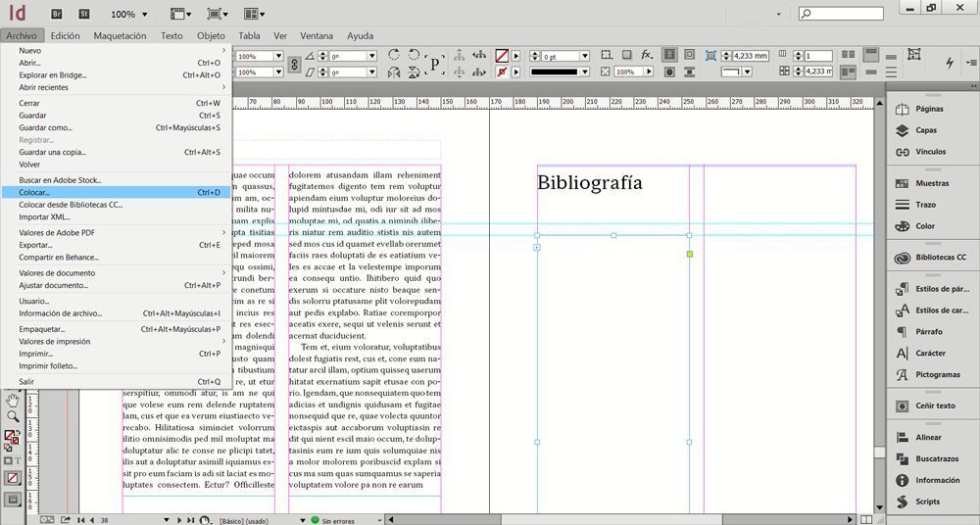Viewport: 980px width, 525px height.
Task: Open Adobe Bridge with the Br icon
Action: tap(57, 14)
